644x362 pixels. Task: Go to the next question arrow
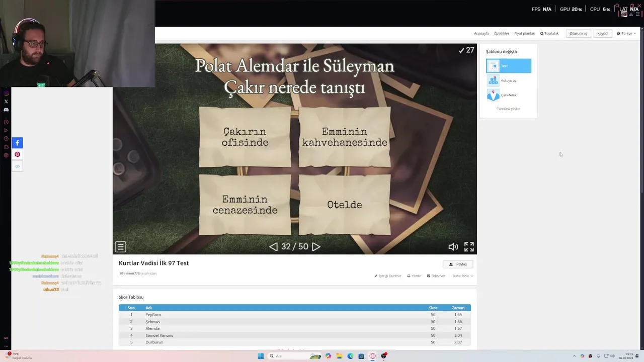[x=316, y=247]
